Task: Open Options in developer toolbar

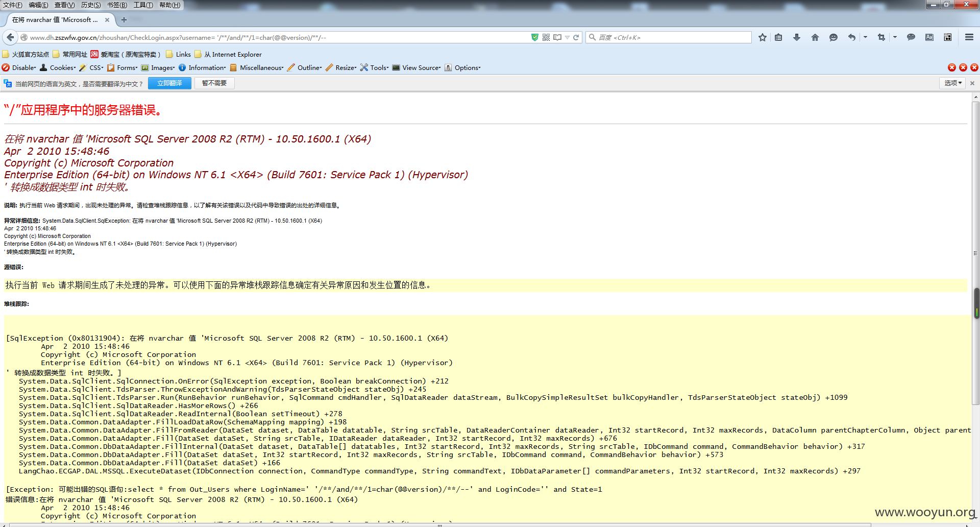Action: point(462,67)
